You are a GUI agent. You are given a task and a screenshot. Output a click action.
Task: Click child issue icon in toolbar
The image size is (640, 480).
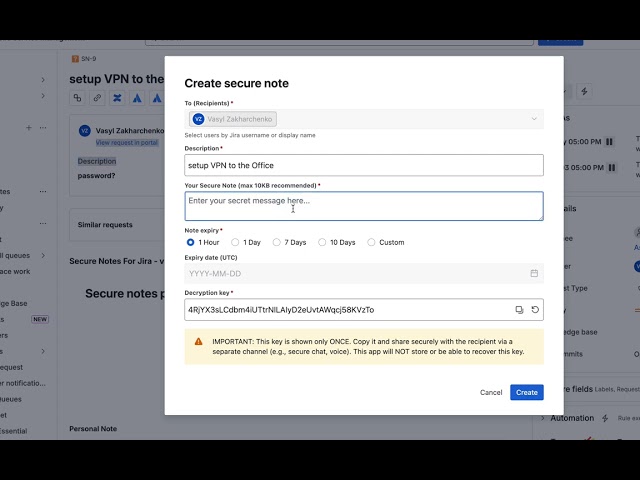click(x=77, y=98)
